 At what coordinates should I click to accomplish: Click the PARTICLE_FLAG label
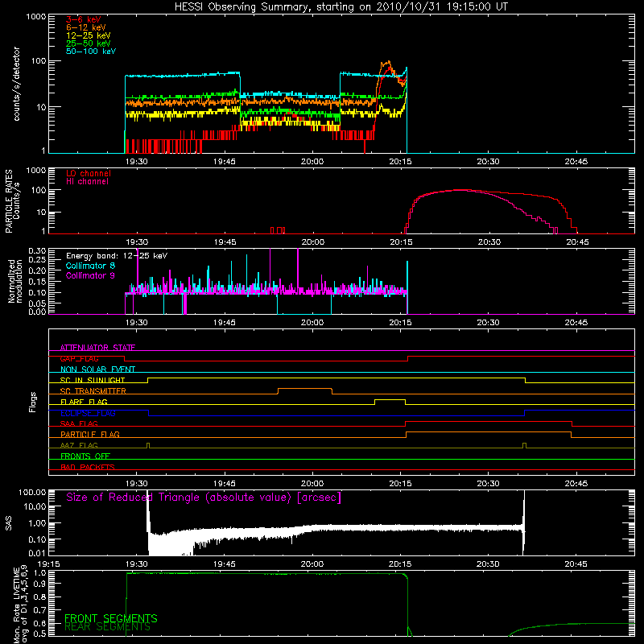click(x=90, y=434)
